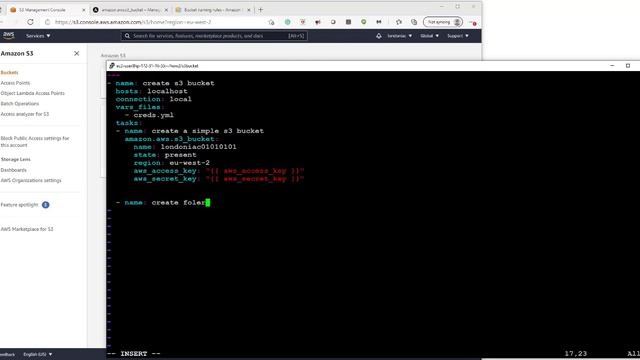Image resolution: width=640 pixels, height=360 pixels.
Task: Click the aws_secret_key variable value
Action: coord(255,179)
